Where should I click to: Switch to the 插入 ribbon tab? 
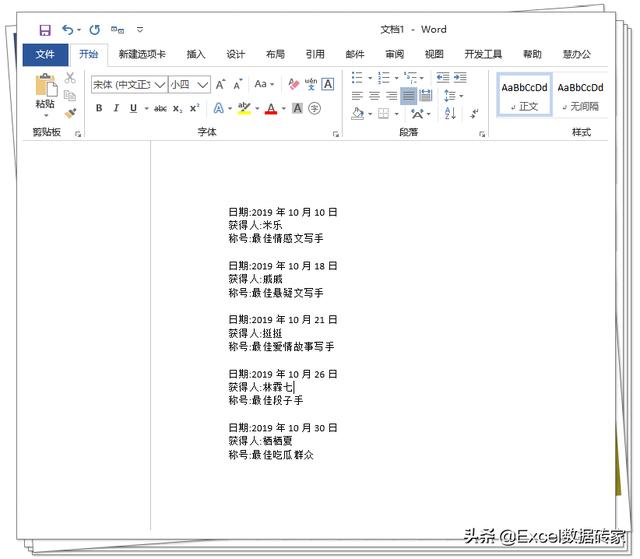(x=196, y=54)
